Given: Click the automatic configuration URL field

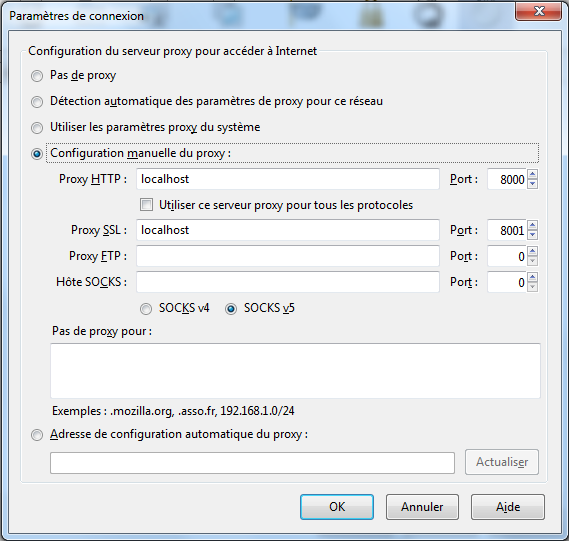Looking at the screenshot, I should (x=252, y=463).
